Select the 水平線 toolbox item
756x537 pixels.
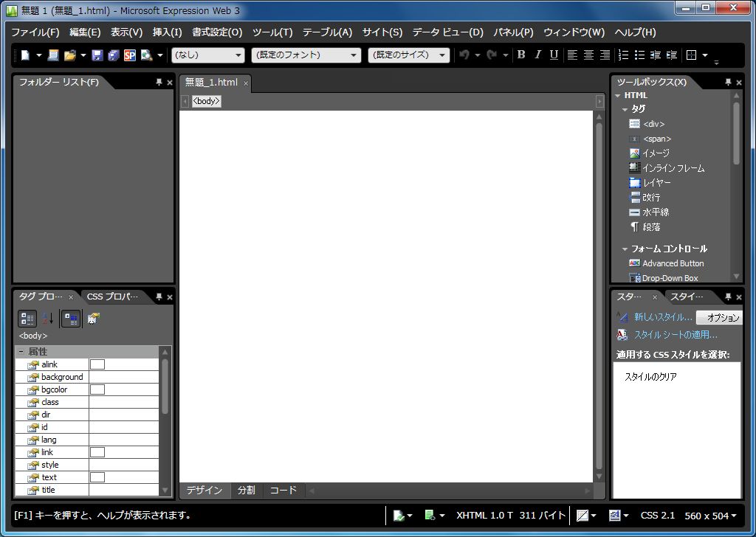click(x=649, y=212)
